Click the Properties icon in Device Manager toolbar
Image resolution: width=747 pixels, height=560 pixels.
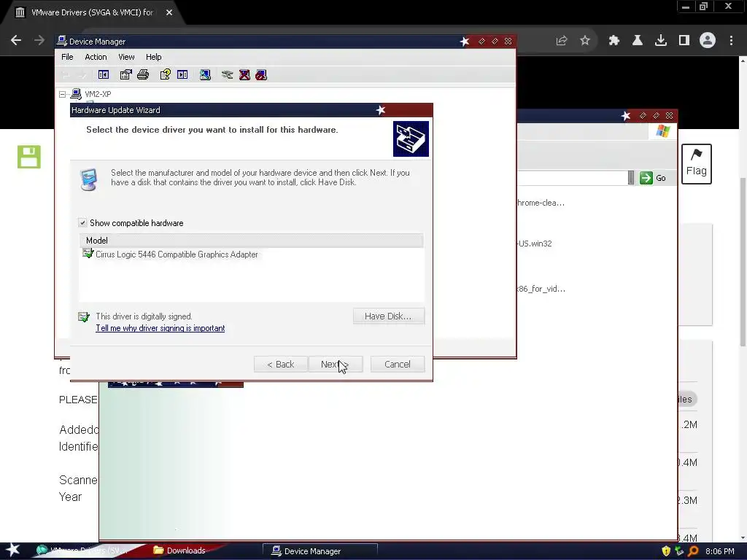(125, 75)
